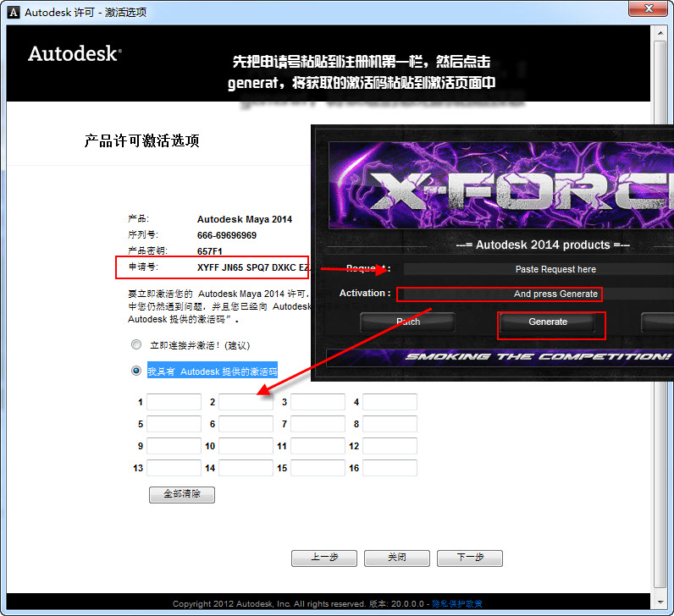Click the 关闭 close button

397,558
